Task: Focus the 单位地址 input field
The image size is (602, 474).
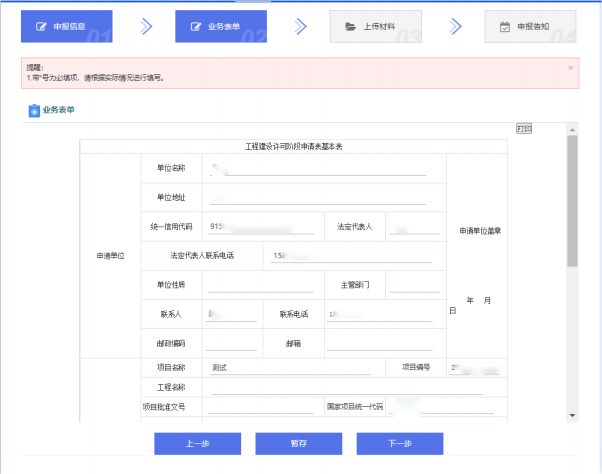Action: point(318,198)
